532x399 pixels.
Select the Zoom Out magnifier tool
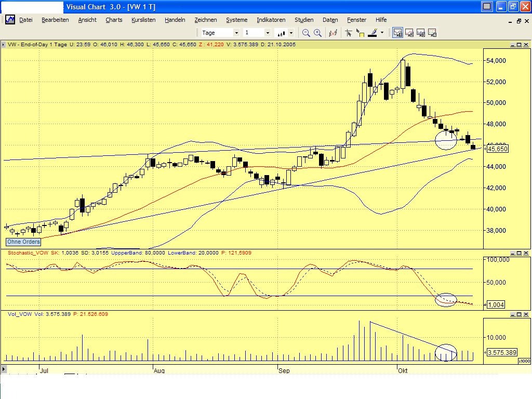click(x=306, y=32)
